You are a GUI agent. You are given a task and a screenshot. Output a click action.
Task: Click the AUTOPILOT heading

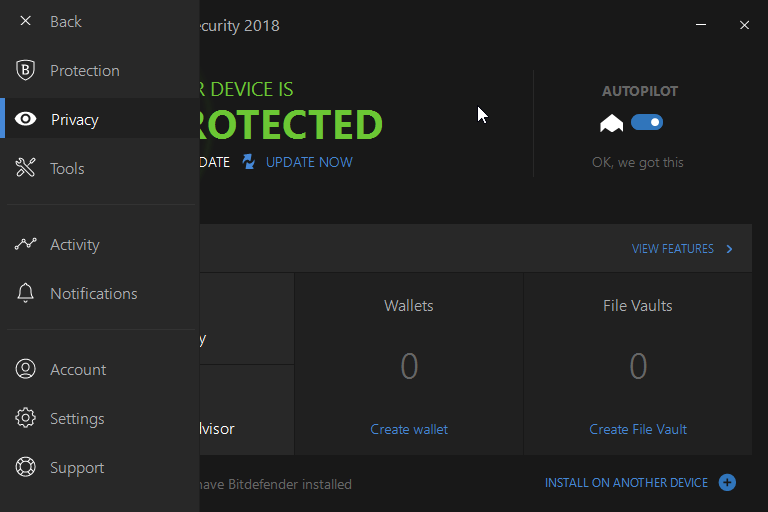(640, 91)
